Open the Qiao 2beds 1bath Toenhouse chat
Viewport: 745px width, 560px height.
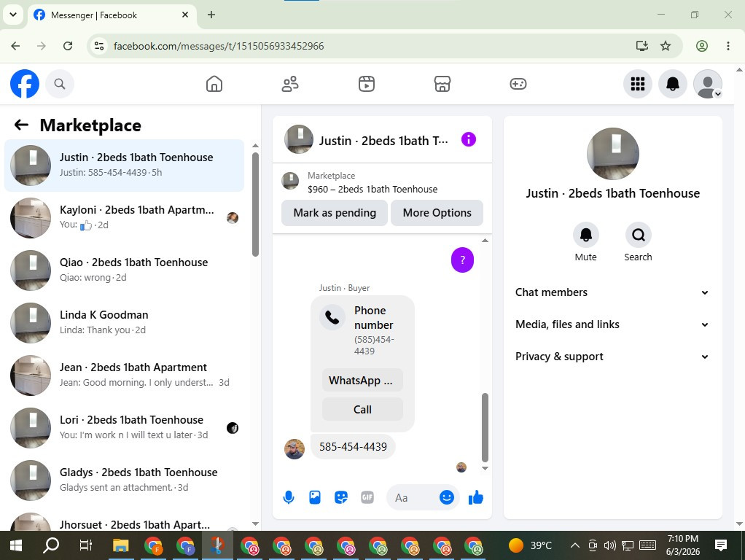tap(124, 270)
